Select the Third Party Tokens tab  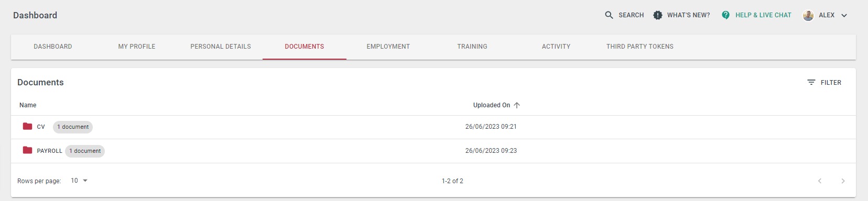pyautogui.click(x=640, y=47)
